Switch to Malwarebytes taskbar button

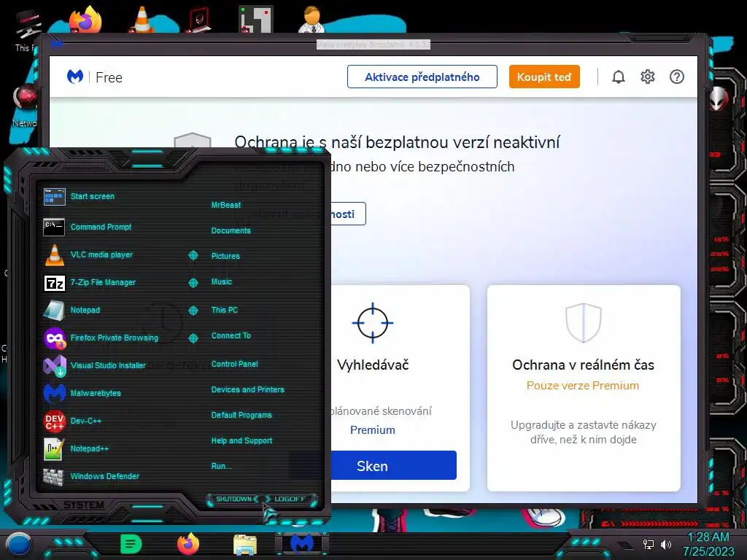[302, 544]
